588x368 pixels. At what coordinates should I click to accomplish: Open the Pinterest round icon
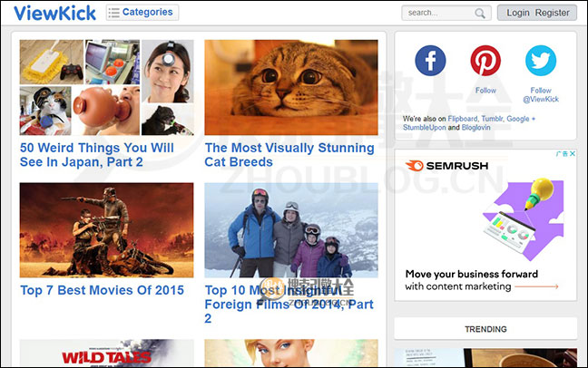click(485, 61)
